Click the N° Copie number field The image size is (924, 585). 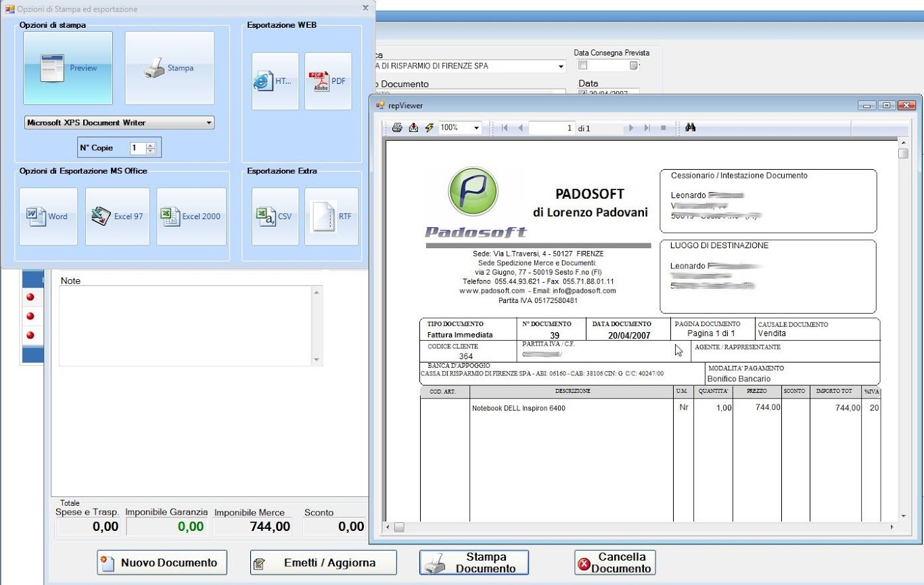138,147
